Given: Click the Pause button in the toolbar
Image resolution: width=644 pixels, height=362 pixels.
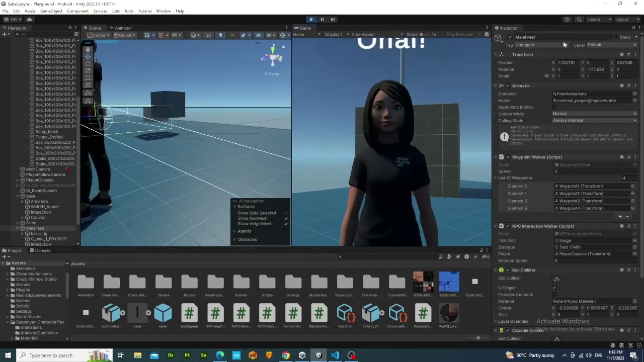Looking at the screenshot, I should click(322, 19).
